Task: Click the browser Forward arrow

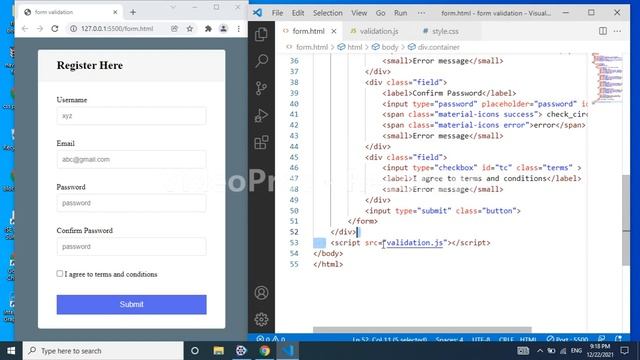Action: coord(40,29)
